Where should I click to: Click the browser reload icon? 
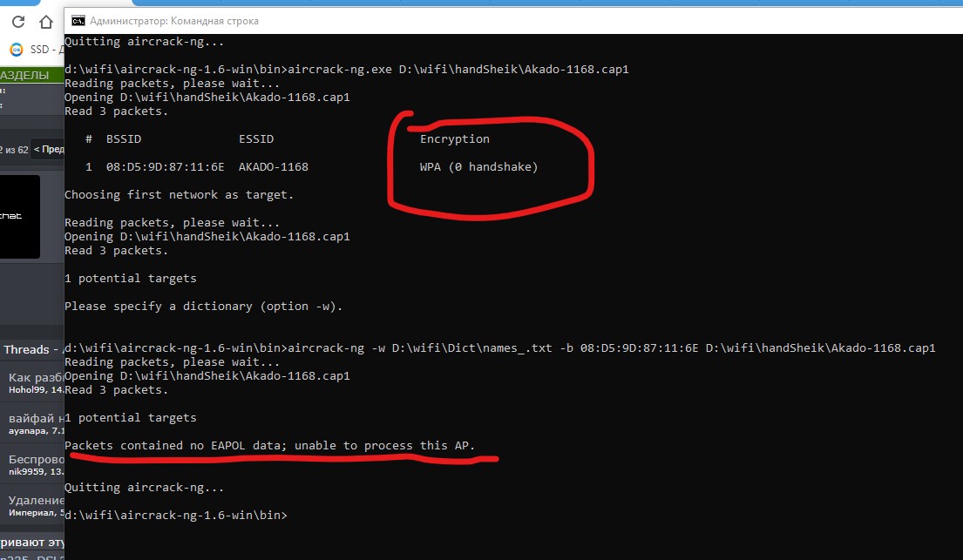click(x=17, y=22)
